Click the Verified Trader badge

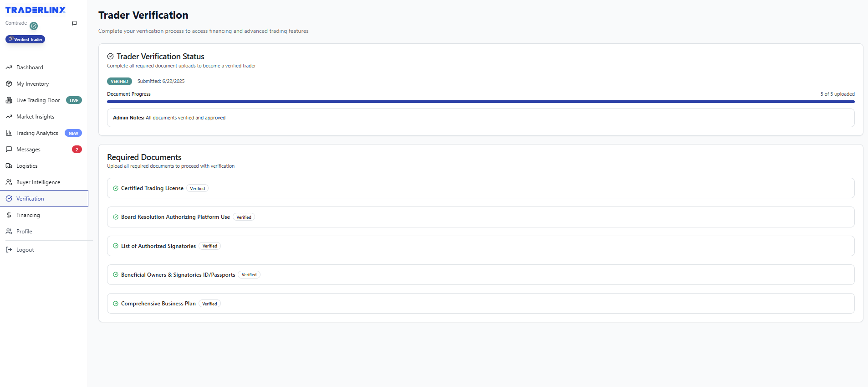pos(26,39)
